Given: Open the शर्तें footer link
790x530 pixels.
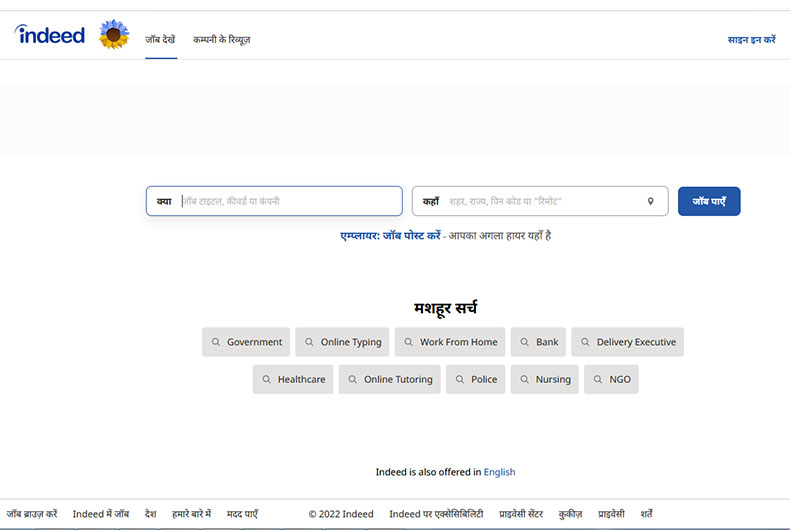Looking at the screenshot, I should pos(646,514).
